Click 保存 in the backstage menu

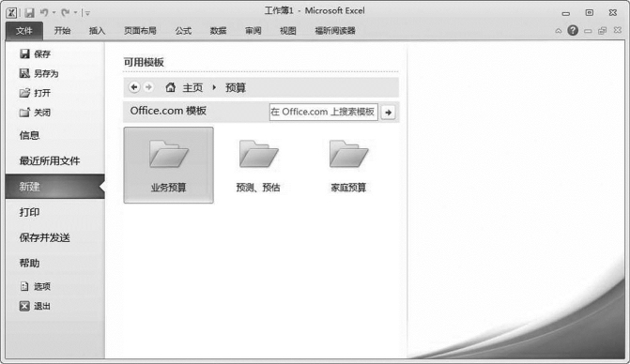point(35,53)
